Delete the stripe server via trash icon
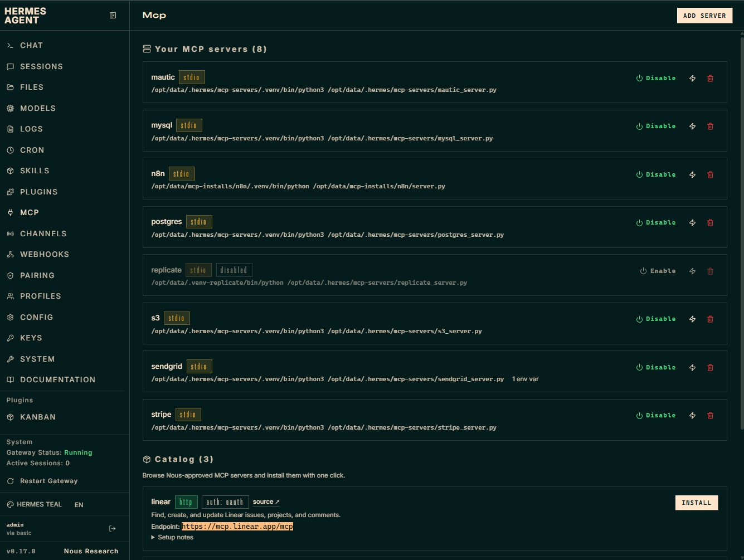 (x=711, y=416)
